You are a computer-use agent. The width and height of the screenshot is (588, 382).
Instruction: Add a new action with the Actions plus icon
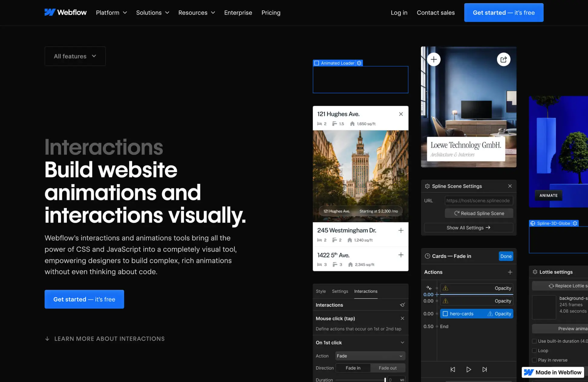pos(510,272)
